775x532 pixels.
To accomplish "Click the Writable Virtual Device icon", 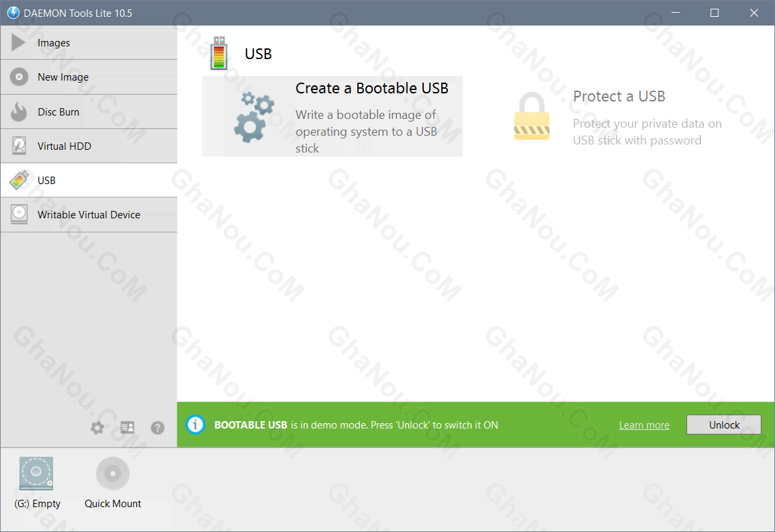I will (x=19, y=214).
